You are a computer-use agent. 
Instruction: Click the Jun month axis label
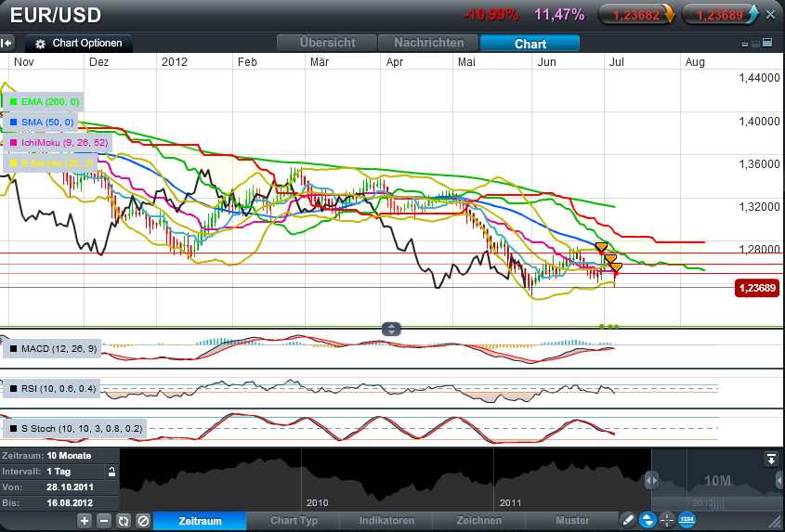(x=546, y=62)
